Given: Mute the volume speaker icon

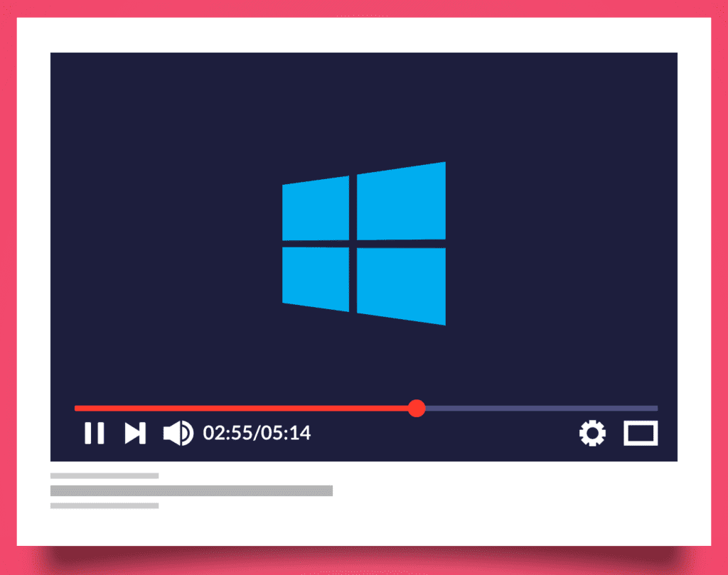Looking at the screenshot, I should (178, 433).
